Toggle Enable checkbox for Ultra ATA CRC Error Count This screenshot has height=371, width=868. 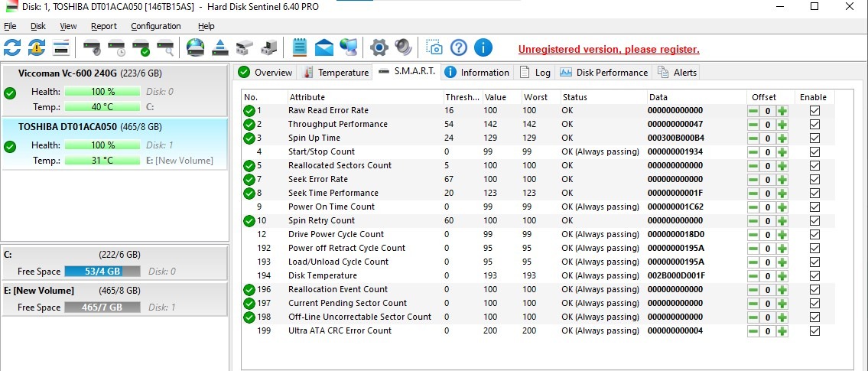click(814, 330)
